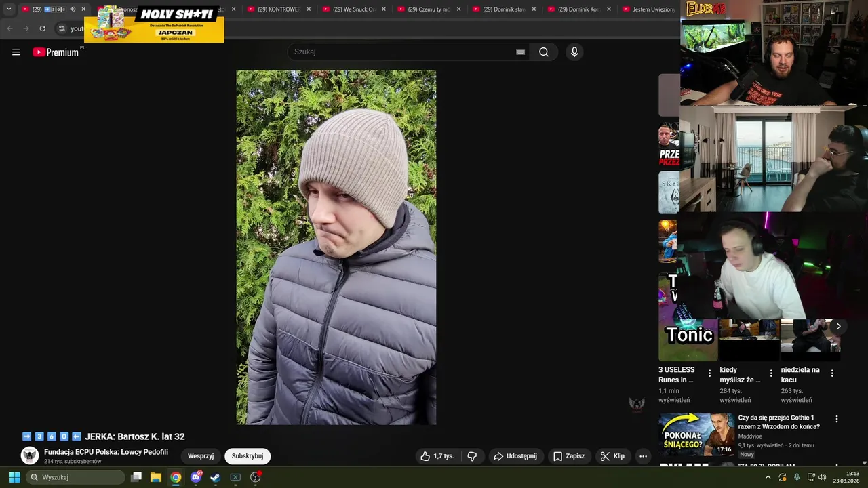Image resolution: width=868 pixels, height=488 pixels.
Task: Click the Wyszukaj taskbar search box
Action: tap(76, 477)
